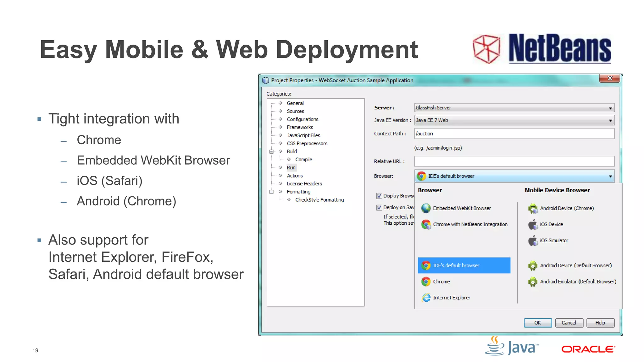This screenshot has height=362, width=644.
Task: Click the Chrome with NetBeans Integration icon
Action: click(426, 224)
